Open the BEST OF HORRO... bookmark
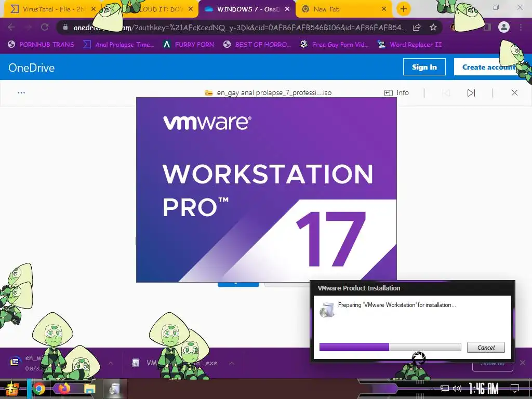Image resolution: width=532 pixels, height=399 pixels. tap(257, 44)
